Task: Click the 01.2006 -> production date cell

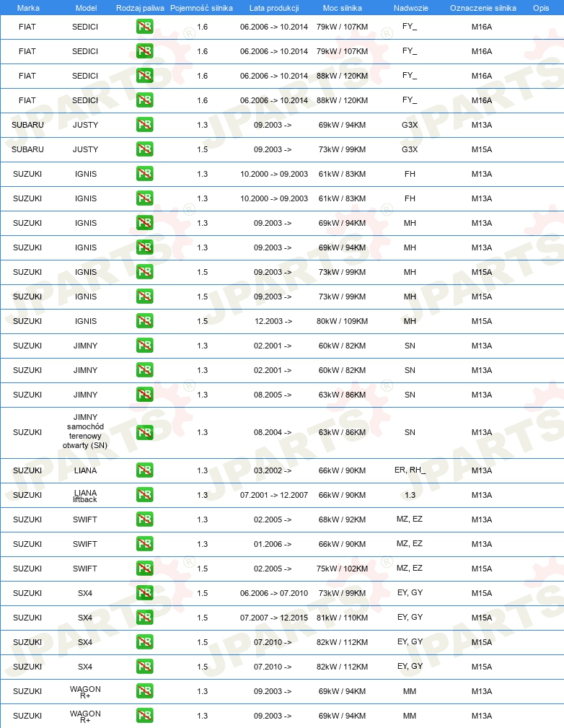Action: [x=273, y=544]
